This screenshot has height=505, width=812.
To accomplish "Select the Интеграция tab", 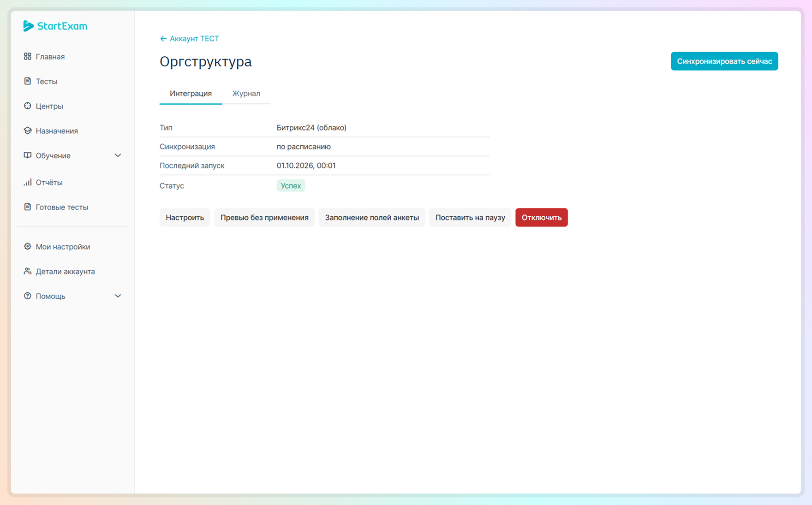I will tap(191, 94).
